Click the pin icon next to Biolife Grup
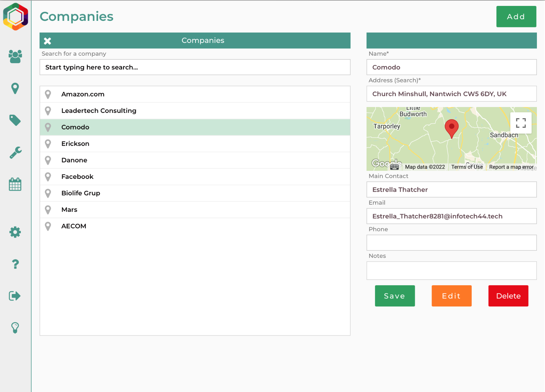 click(48, 193)
